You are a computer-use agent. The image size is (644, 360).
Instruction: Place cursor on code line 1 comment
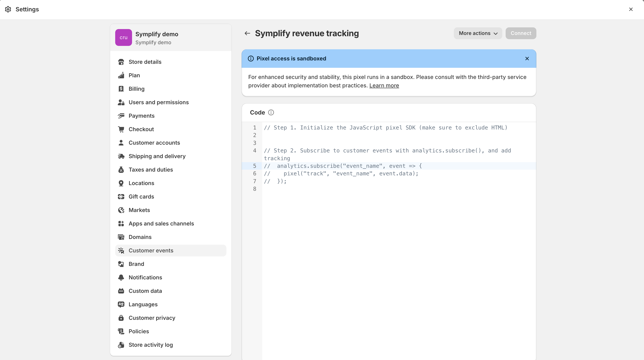[386, 128]
